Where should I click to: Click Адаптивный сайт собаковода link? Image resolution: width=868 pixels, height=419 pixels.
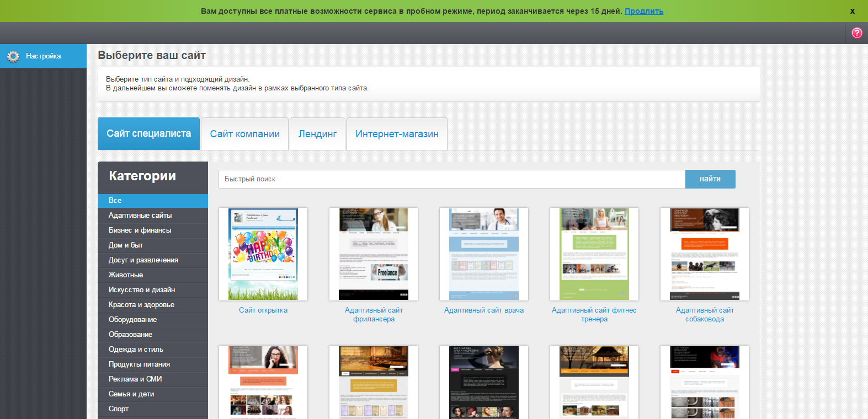tap(705, 314)
